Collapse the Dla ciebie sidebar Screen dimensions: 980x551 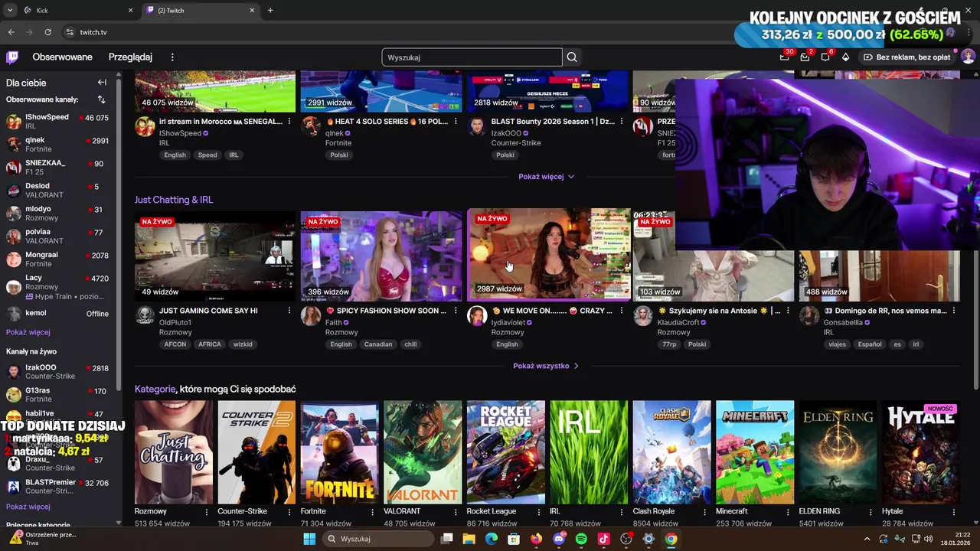(x=102, y=82)
